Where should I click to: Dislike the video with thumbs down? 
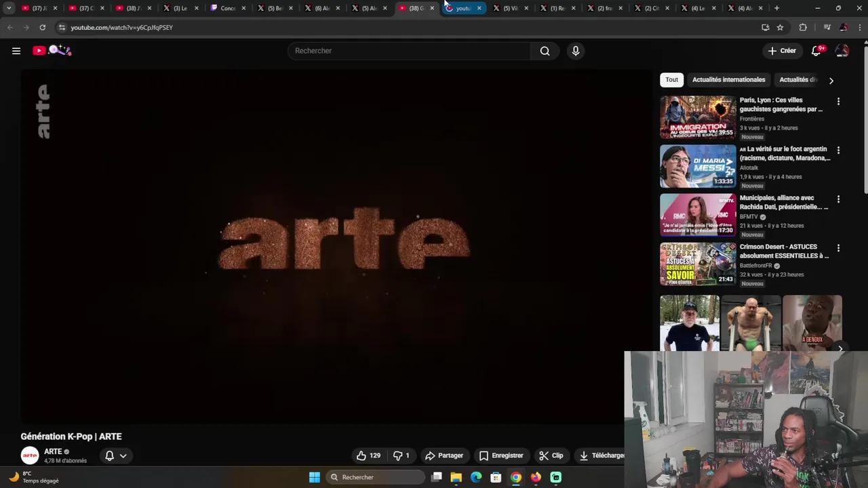tap(401, 455)
